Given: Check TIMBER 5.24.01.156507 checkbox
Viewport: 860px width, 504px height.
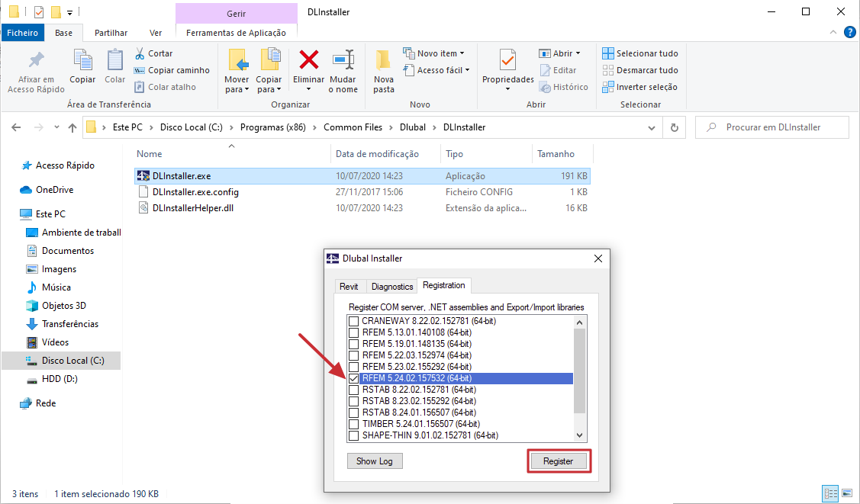Looking at the screenshot, I should coord(354,424).
